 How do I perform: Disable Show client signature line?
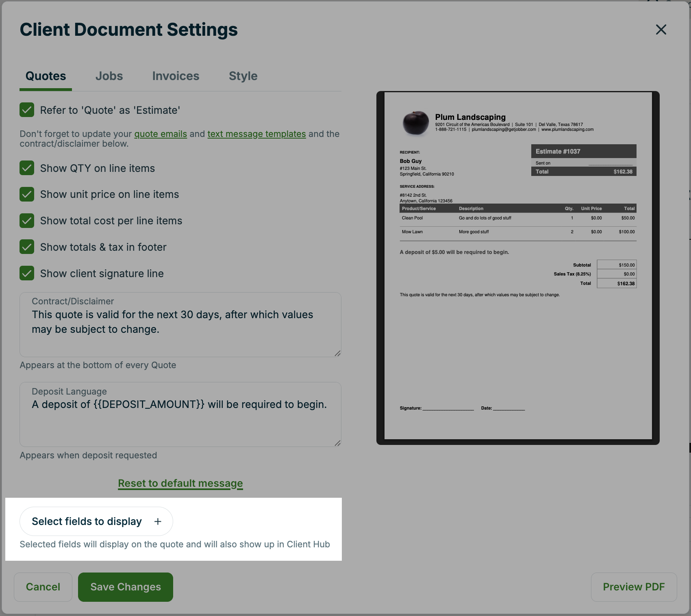[x=26, y=273]
